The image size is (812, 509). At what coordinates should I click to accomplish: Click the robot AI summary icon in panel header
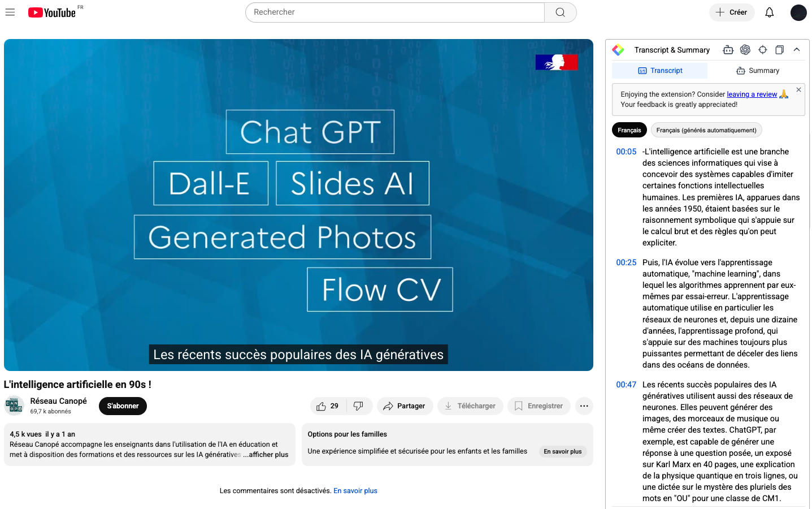728,50
